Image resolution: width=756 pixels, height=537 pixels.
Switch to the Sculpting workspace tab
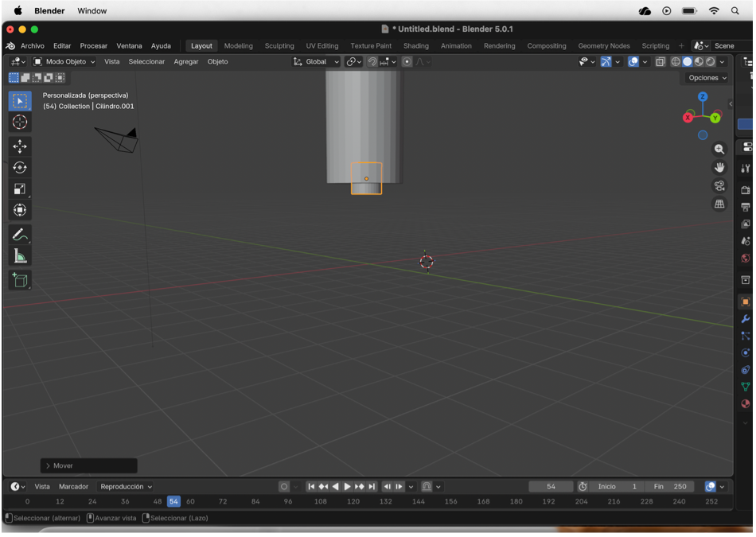click(x=279, y=46)
